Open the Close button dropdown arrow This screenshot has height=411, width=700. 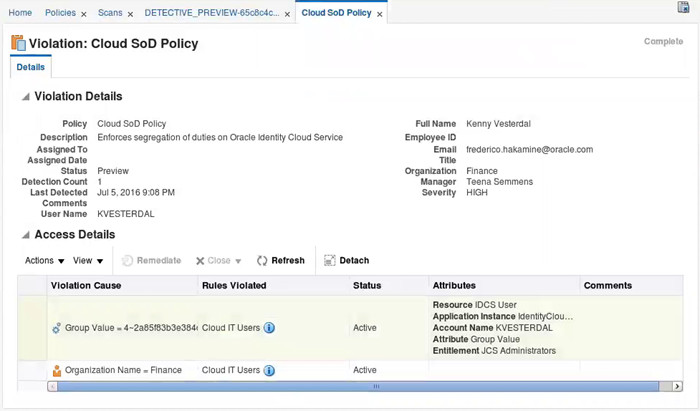[x=238, y=261]
